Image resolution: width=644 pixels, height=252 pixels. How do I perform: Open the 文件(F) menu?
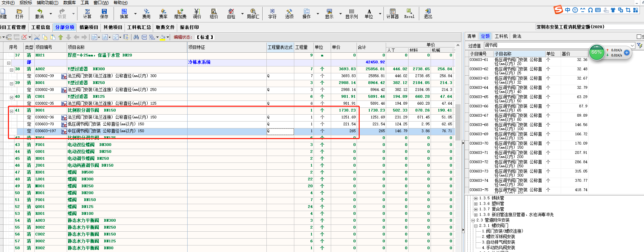8,3
